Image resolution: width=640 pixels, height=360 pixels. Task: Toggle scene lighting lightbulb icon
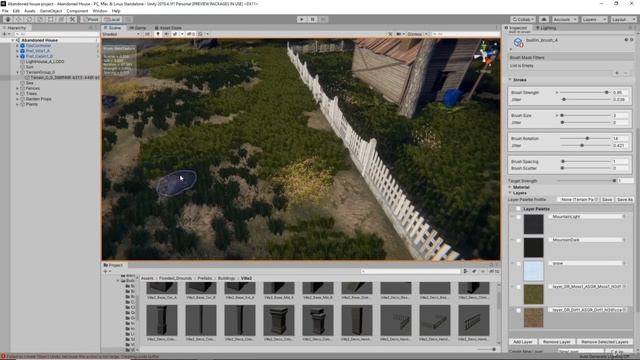click(x=158, y=34)
